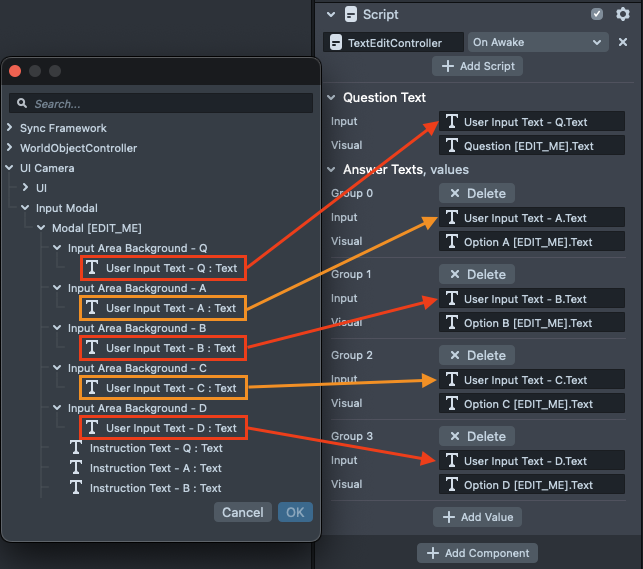Select the TextEditController script field

point(393,42)
